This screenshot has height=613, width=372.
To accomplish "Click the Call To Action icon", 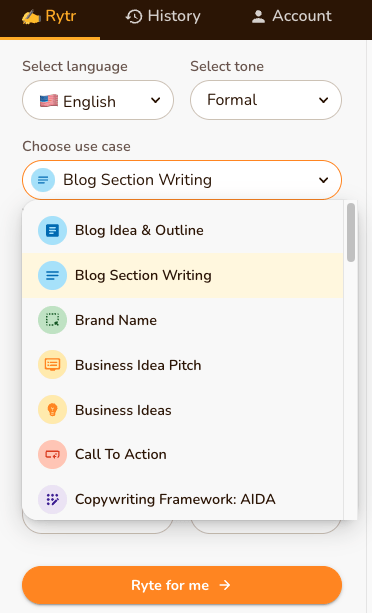I will [52, 454].
